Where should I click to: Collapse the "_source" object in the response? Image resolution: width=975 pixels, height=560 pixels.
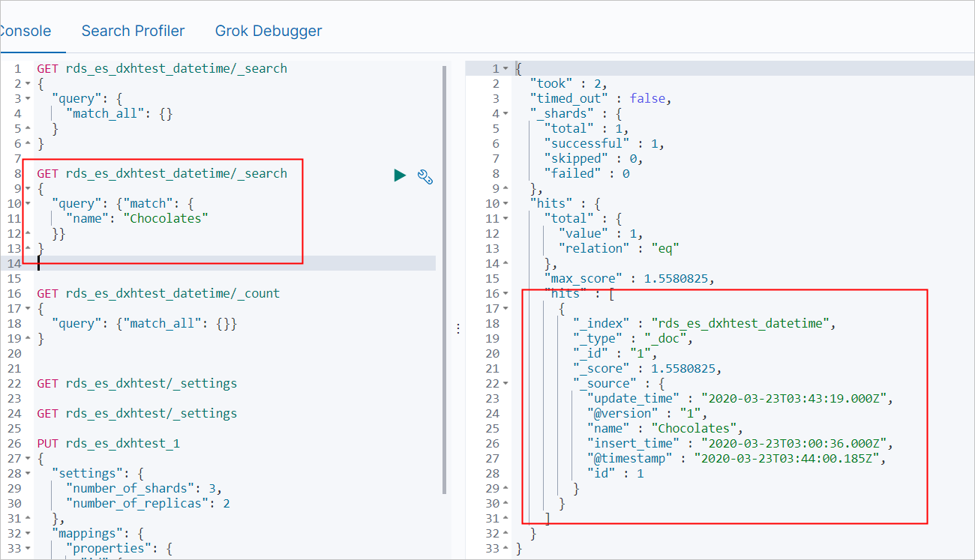tap(505, 384)
